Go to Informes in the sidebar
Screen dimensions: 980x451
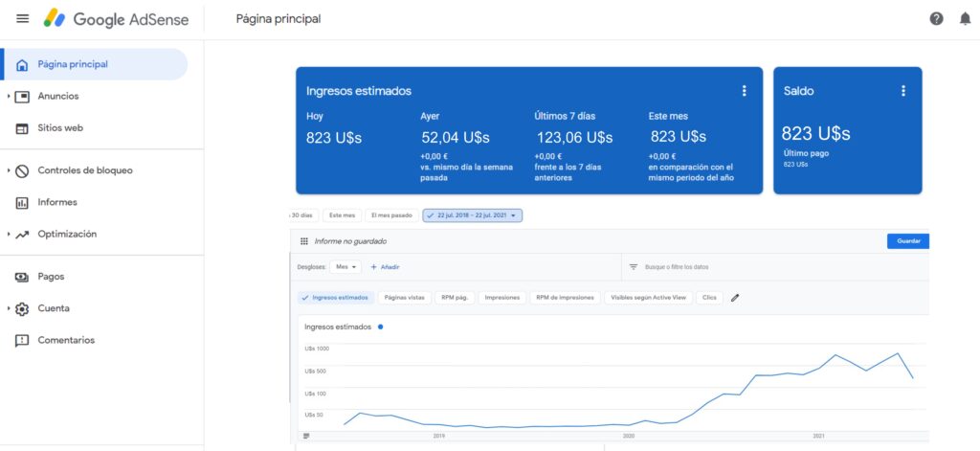click(x=56, y=202)
